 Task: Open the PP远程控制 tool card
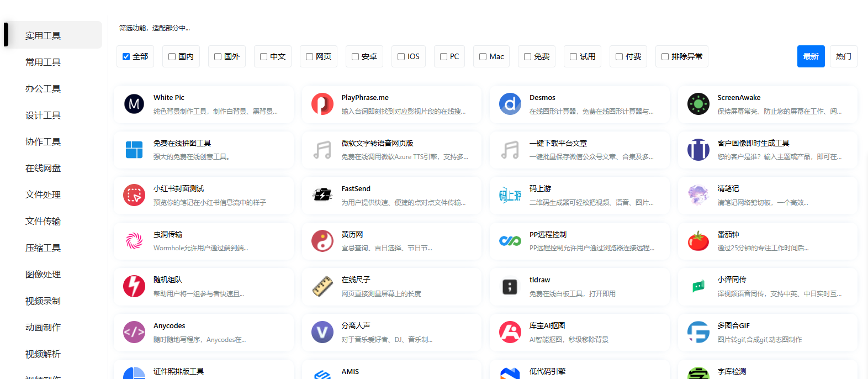tap(579, 241)
